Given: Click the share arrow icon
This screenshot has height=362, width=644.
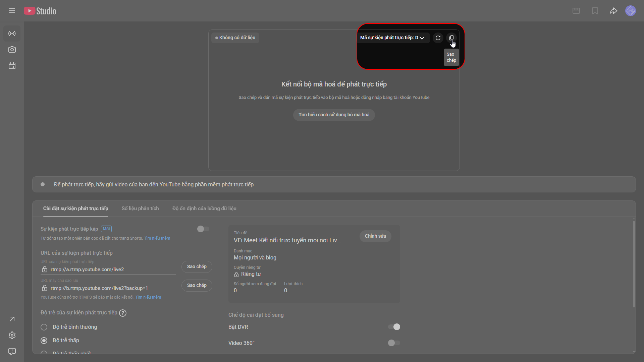Looking at the screenshot, I should [x=613, y=11].
